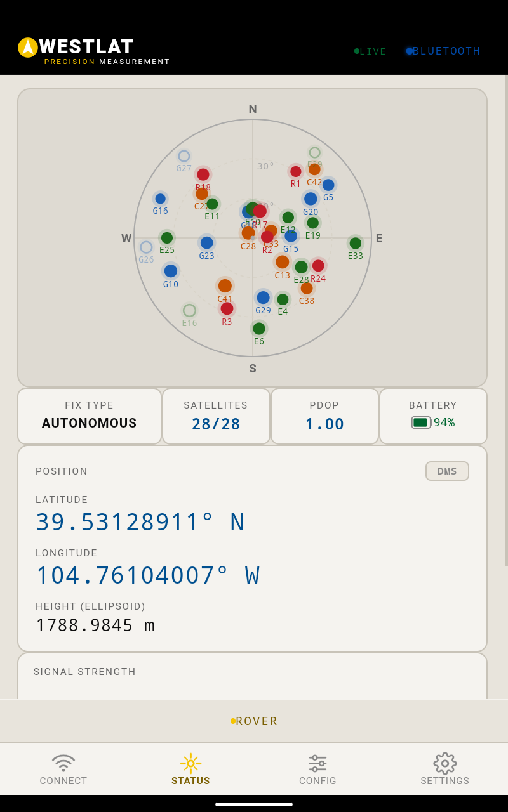
Task: Select satellite C13 marker
Action: [x=283, y=262]
